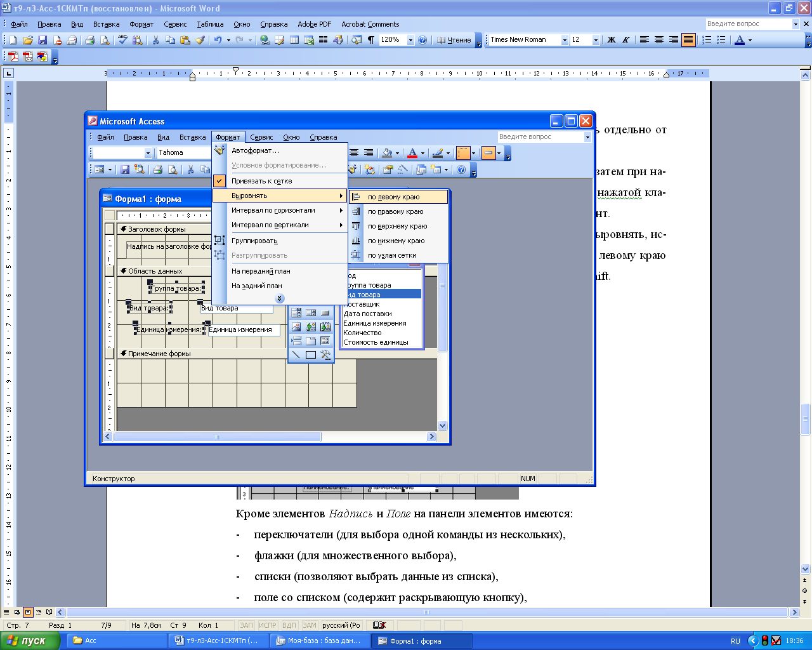Insert a hyperlink via globe icon
812x650 pixels.
point(265,40)
